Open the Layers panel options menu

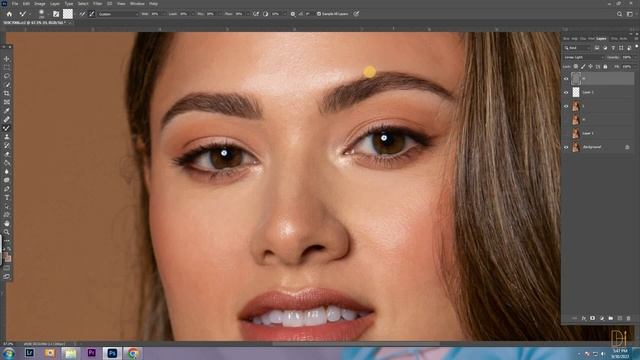[x=636, y=39]
